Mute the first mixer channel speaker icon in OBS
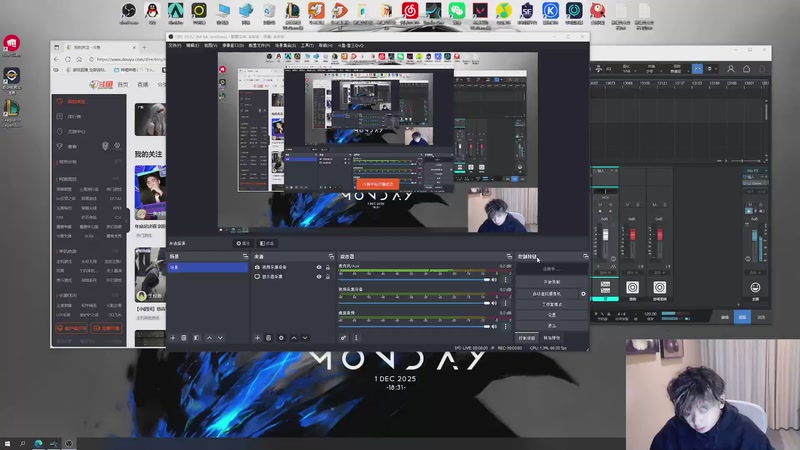 point(494,280)
